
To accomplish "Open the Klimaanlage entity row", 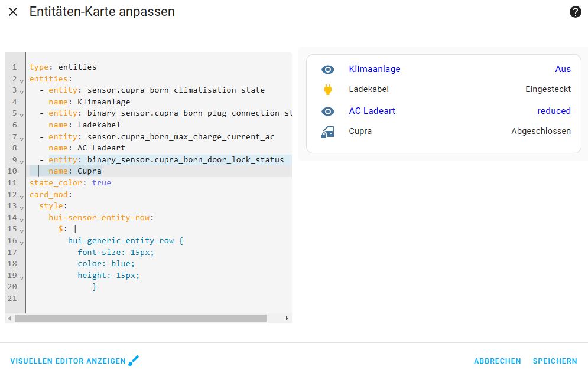I will [x=375, y=70].
